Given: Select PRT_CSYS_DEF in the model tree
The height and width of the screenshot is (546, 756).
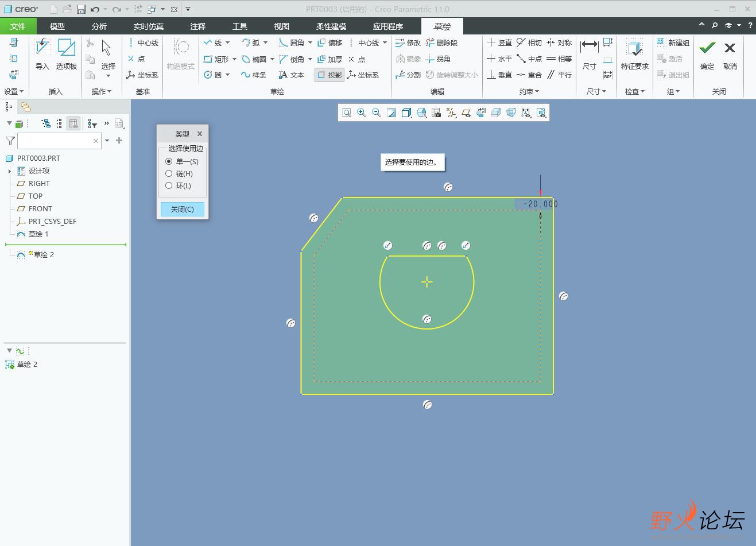Looking at the screenshot, I should (52, 222).
